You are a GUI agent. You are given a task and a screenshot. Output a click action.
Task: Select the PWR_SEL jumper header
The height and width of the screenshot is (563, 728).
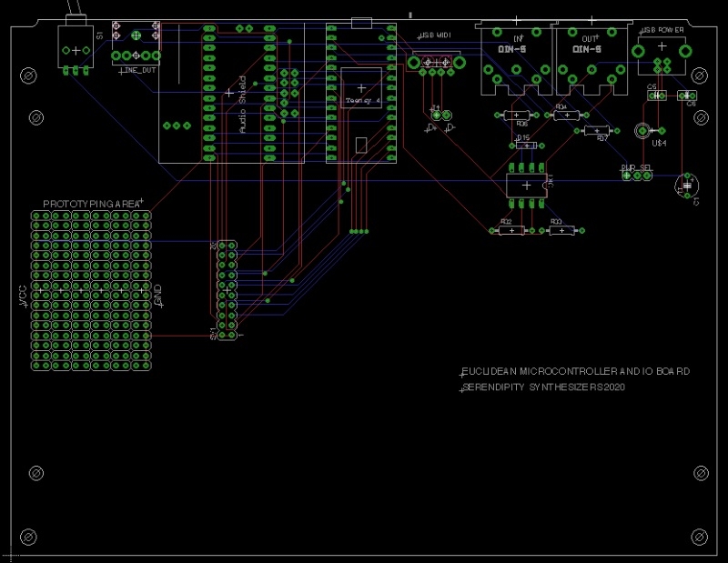pyautogui.click(x=636, y=176)
